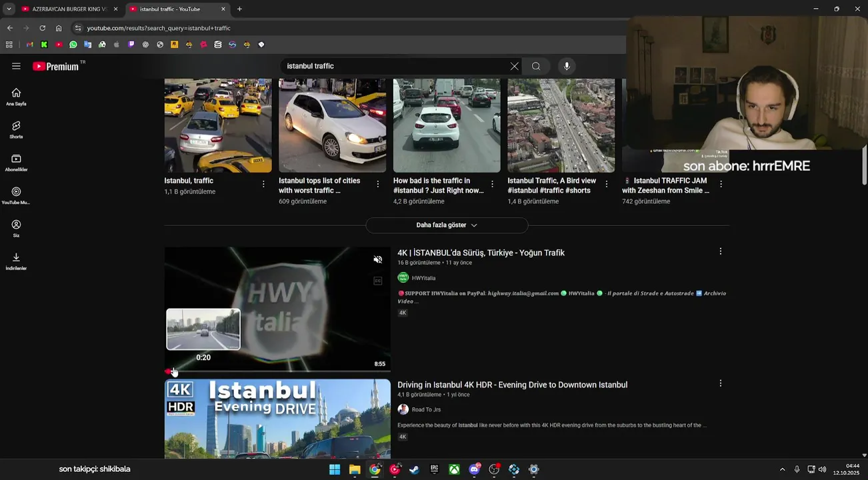Click the Twitch bookmark icon

[x=131, y=45]
